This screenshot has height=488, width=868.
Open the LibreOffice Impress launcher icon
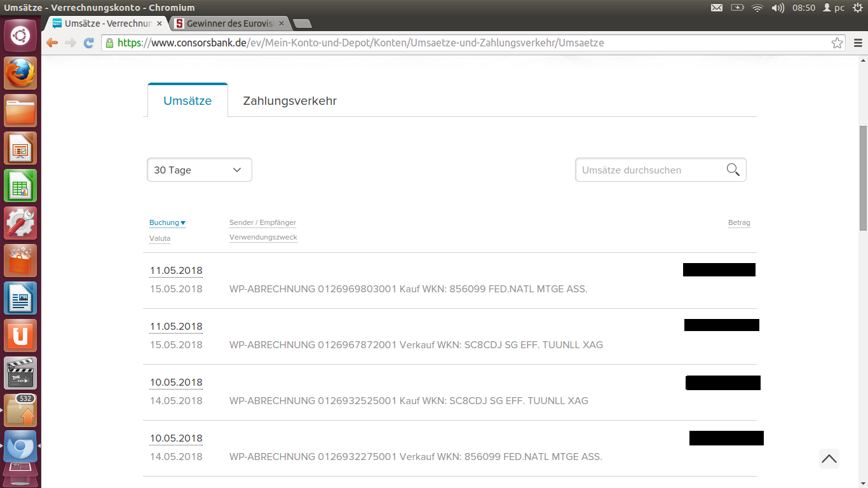pyautogui.click(x=20, y=148)
